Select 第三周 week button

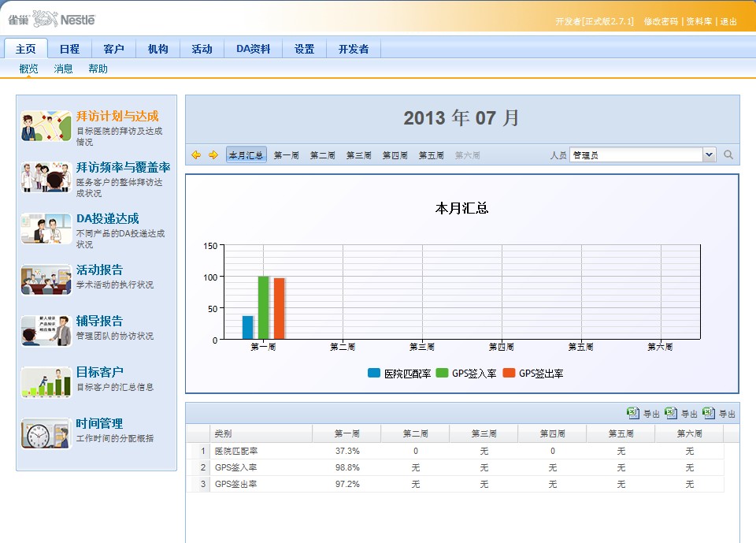[x=359, y=155]
